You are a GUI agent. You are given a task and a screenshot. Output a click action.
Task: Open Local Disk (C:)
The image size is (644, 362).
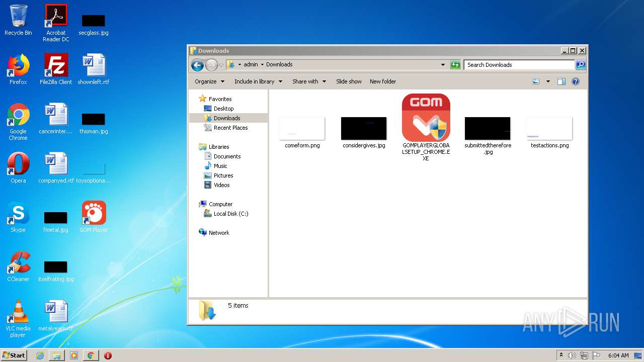[x=230, y=214]
